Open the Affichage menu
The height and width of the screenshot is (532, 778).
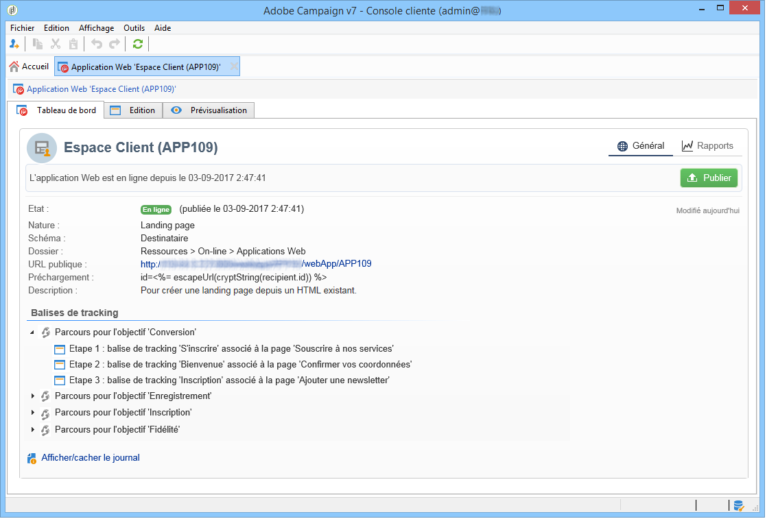(x=96, y=28)
